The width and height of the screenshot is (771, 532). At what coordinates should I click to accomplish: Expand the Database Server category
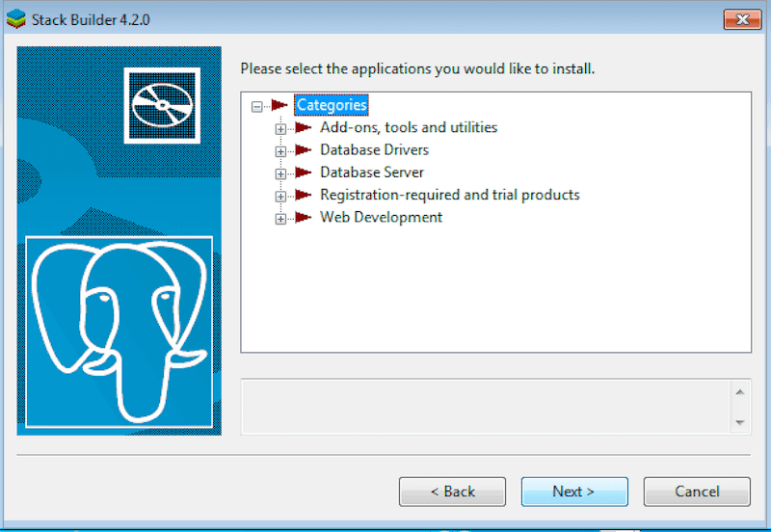(280, 173)
